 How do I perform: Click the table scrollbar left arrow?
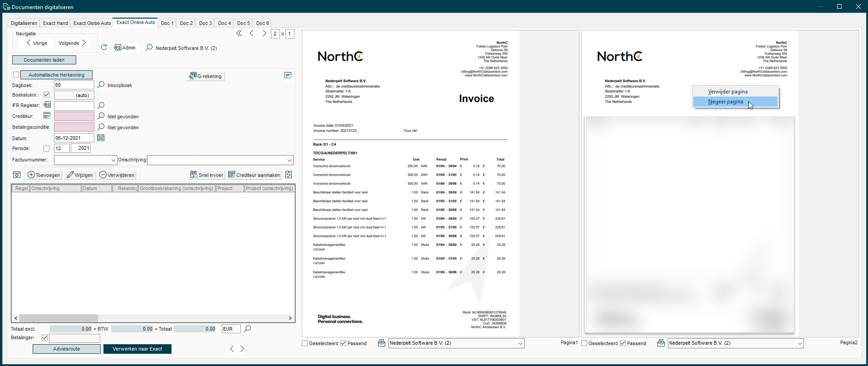(x=16, y=318)
